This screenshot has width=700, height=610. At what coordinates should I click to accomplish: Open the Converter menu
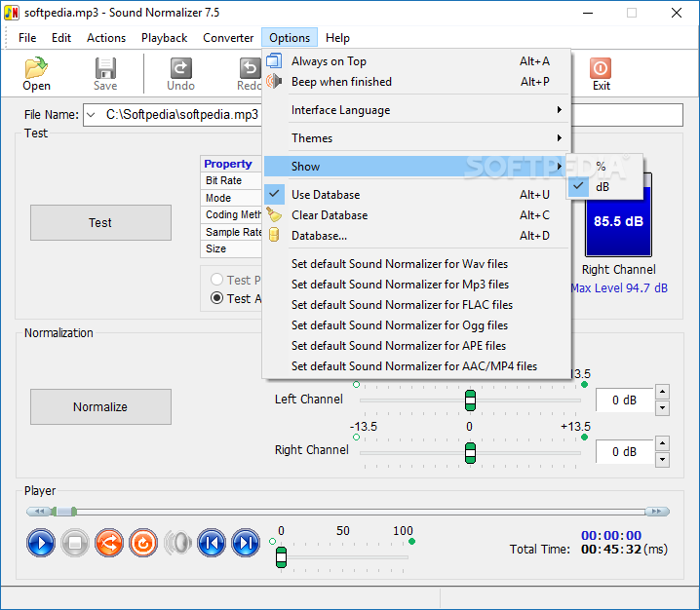click(x=228, y=38)
